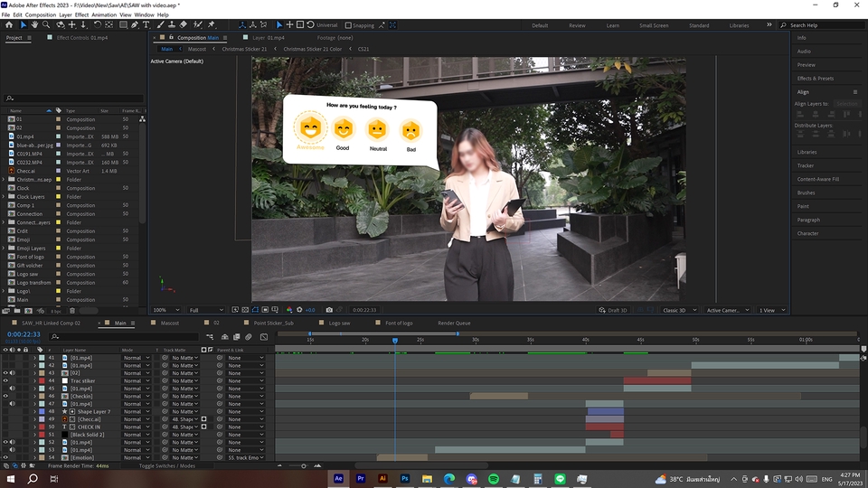The height and width of the screenshot is (488, 868).
Task: Select the Zoom magnifier tool
Action: pos(46,25)
